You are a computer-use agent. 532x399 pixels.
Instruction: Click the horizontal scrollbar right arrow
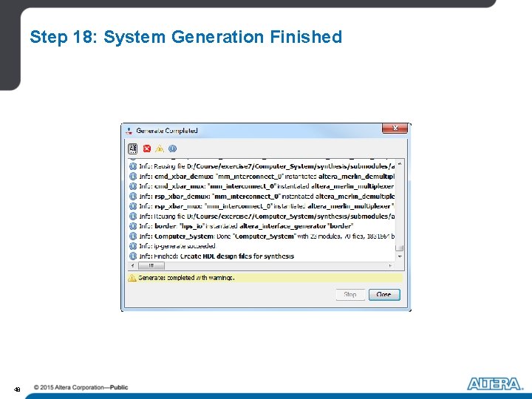(x=391, y=266)
